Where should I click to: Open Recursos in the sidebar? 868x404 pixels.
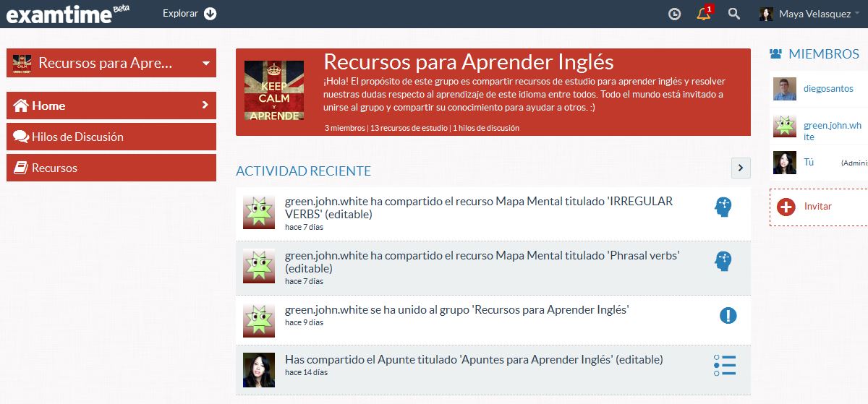[x=111, y=168]
